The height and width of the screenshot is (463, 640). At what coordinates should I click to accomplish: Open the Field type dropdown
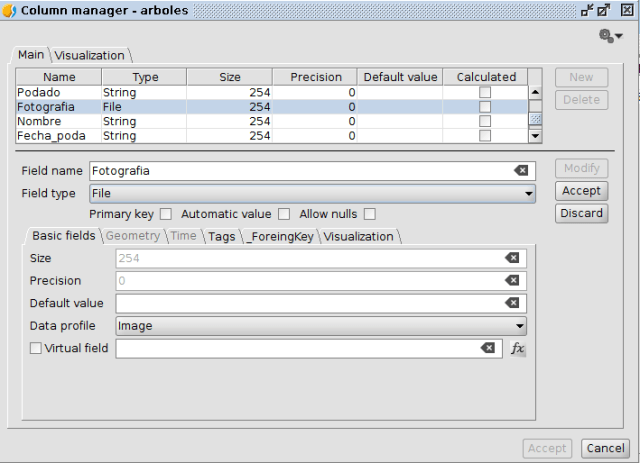(x=313, y=193)
